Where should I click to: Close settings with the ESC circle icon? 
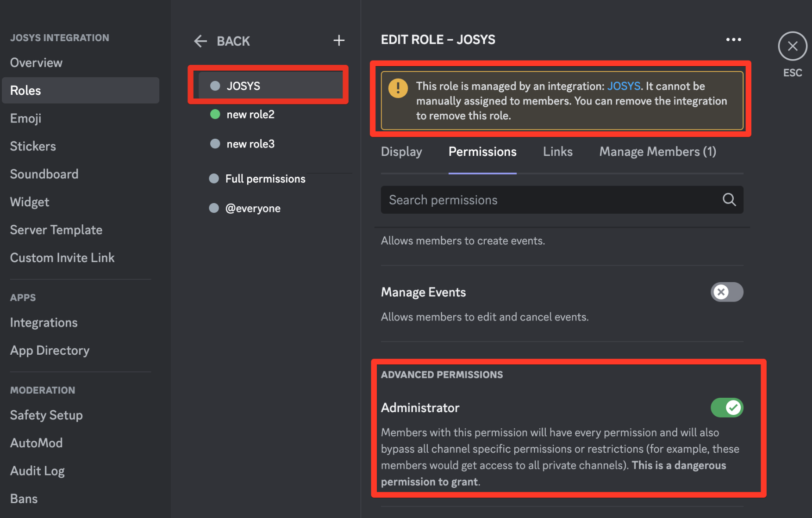(793, 46)
